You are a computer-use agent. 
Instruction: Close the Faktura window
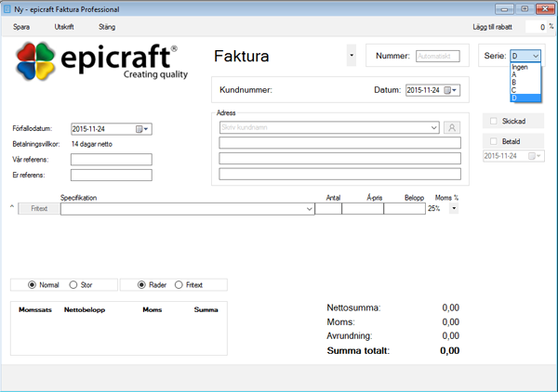545,9
